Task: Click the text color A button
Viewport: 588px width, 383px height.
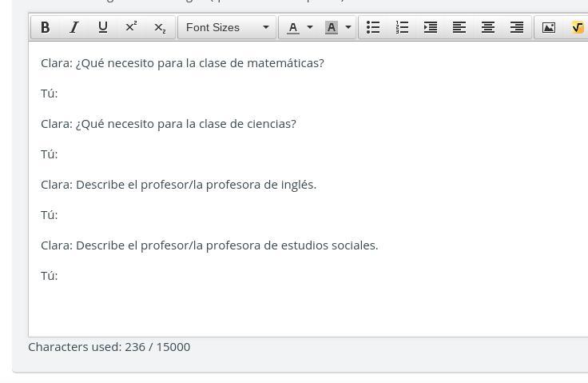Action: tap(293, 27)
